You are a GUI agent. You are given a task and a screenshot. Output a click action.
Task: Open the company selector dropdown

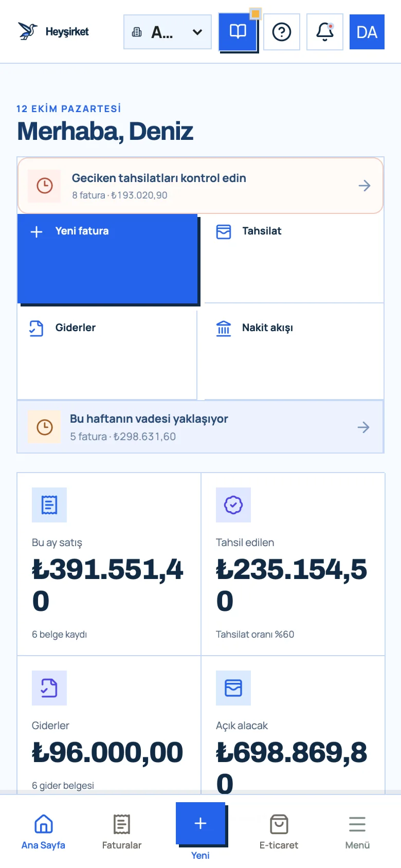(x=168, y=32)
